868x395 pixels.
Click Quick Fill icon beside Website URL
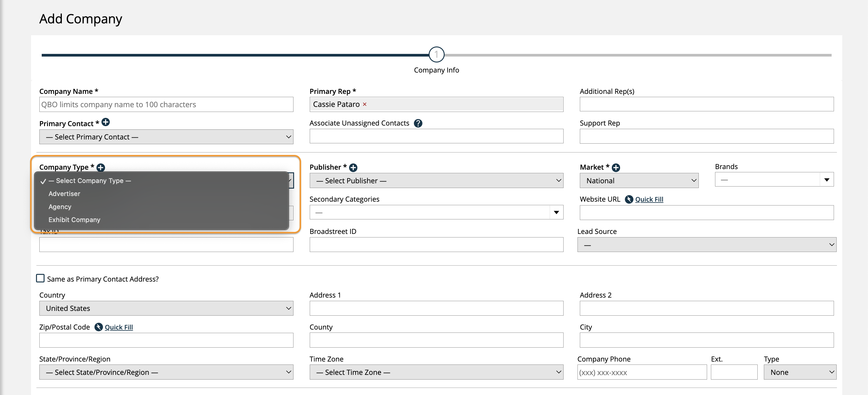pos(629,199)
